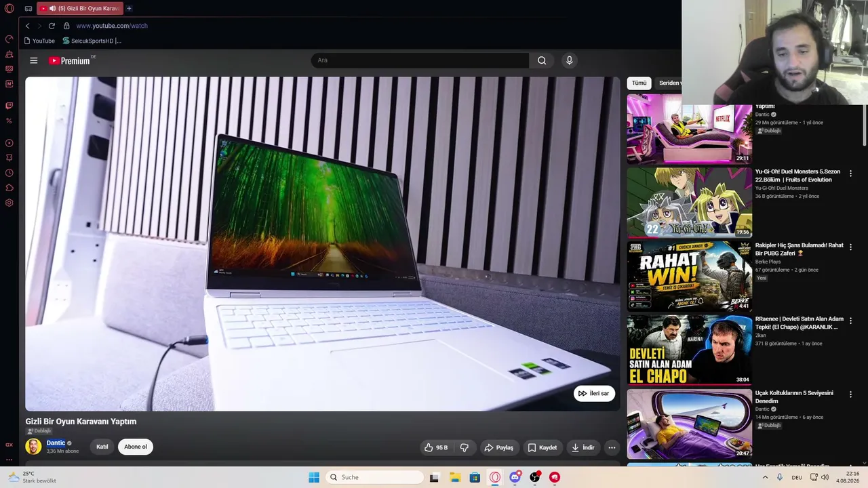Open Microsoft Store from the taskbar
868x488 pixels.
(475, 477)
